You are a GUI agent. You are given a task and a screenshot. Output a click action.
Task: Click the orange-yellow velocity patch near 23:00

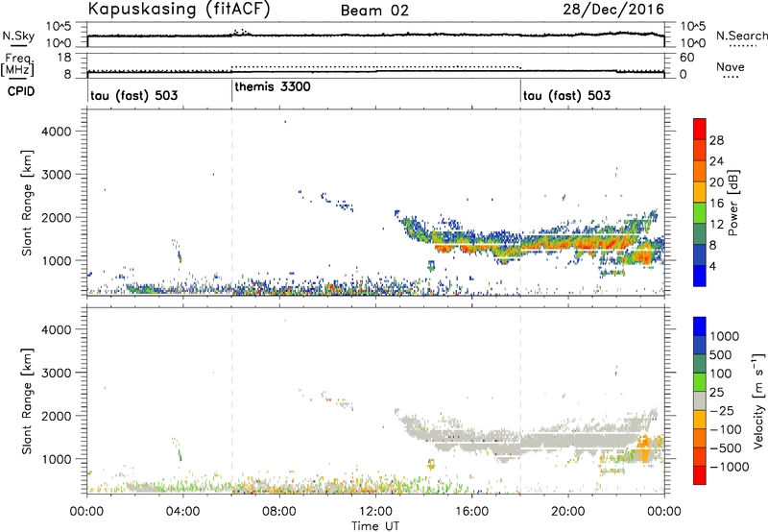click(645, 448)
